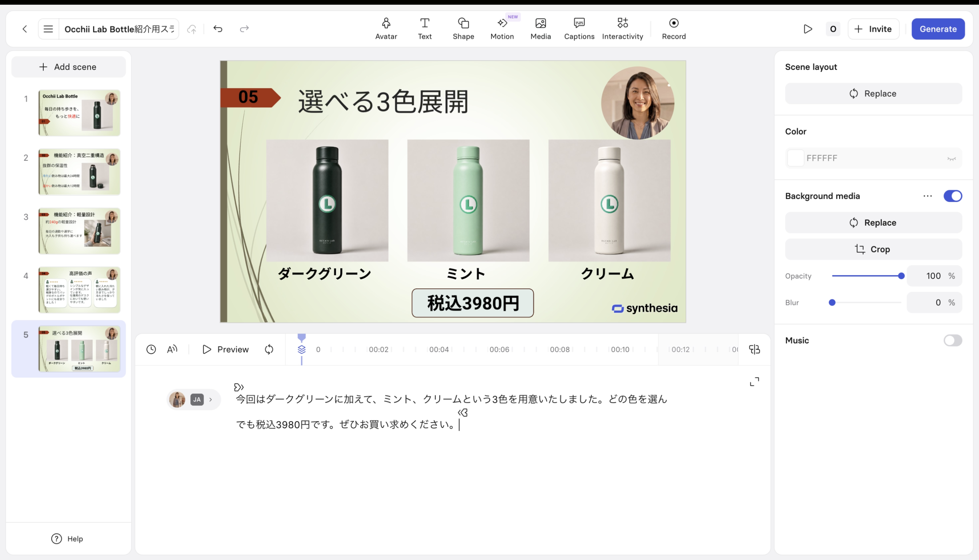Expand the JA voice selector chevron

211,400
